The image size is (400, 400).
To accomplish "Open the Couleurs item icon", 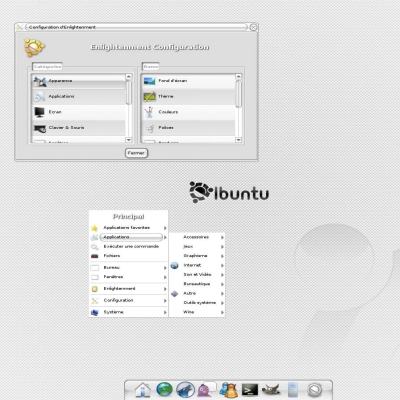I will point(149,112).
